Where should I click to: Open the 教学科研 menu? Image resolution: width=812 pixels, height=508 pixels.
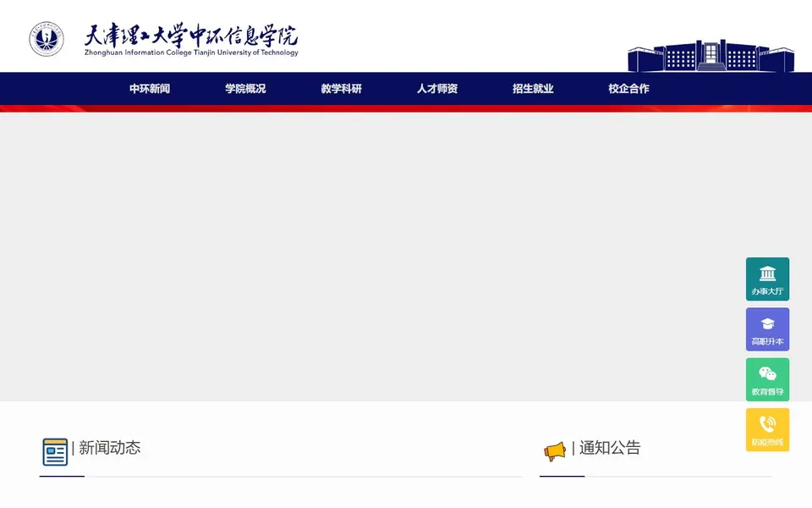point(341,89)
